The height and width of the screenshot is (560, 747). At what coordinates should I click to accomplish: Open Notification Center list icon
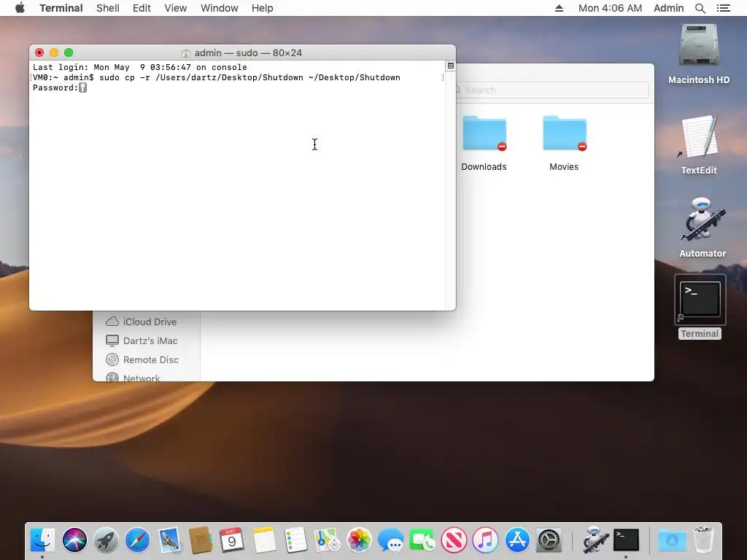pyautogui.click(x=723, y=8)
